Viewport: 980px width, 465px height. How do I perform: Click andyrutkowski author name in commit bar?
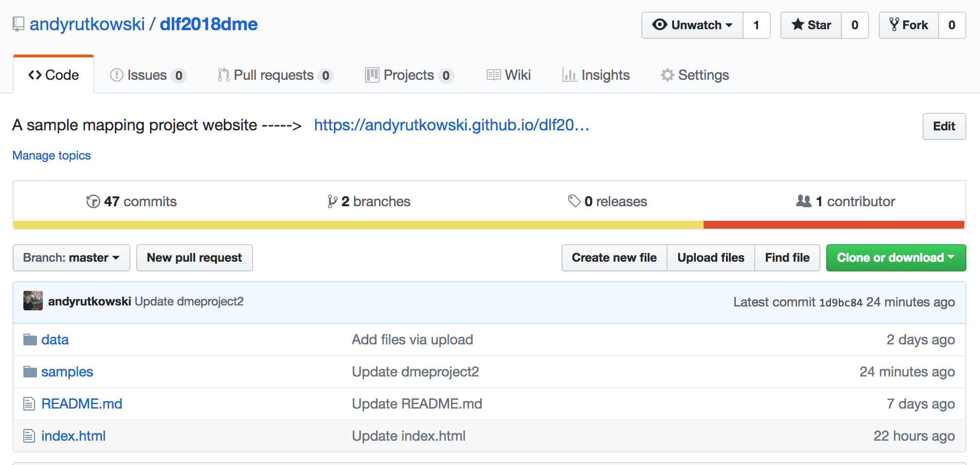pyautogui.click(x=90, y=302)
